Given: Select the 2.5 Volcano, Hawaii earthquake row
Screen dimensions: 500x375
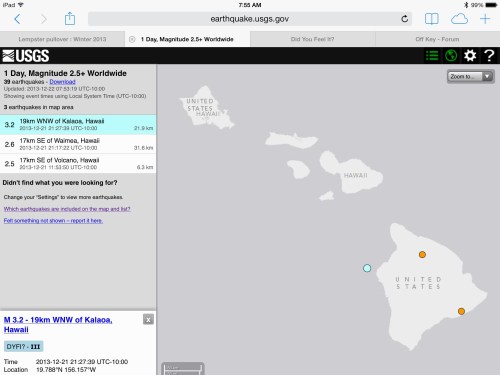Looking at the screenshot, I should pos(78,163).
